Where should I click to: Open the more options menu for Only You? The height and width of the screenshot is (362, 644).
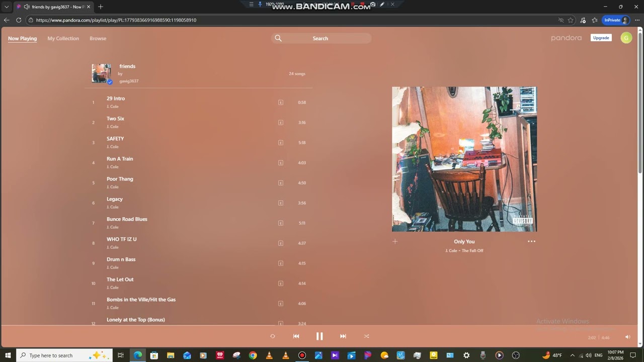pyautogui.click(x=531, y=241)
